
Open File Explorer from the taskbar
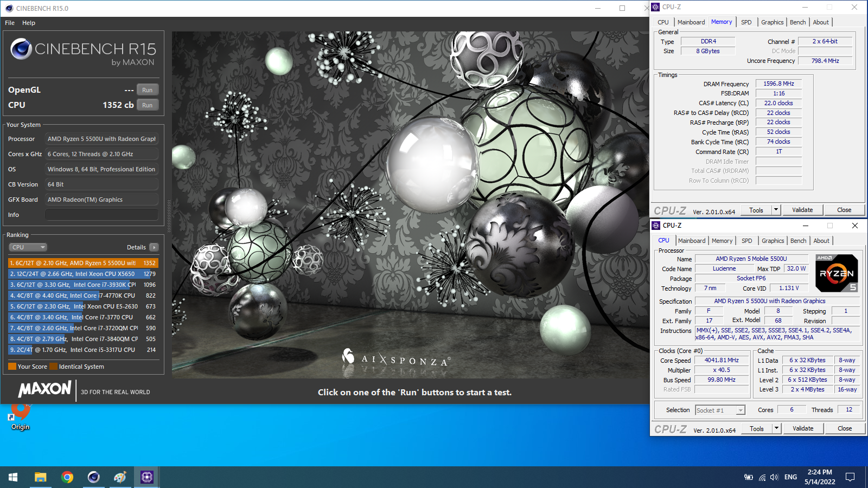[x=41, y=477]
